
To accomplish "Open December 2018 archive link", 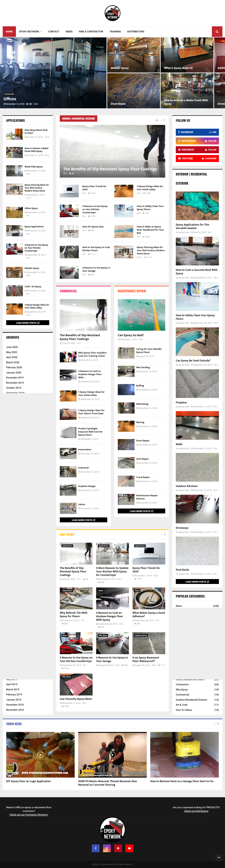I will click(15, 705).
